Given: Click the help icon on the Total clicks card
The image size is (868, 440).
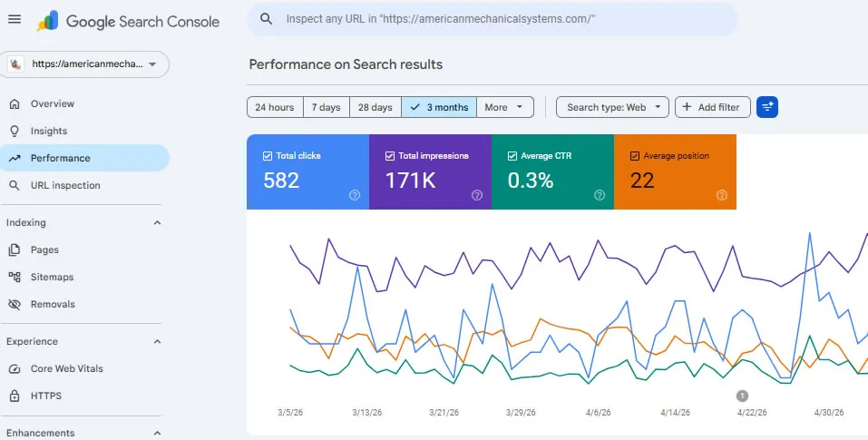Looking at the screenshot, I should point(355,195).
